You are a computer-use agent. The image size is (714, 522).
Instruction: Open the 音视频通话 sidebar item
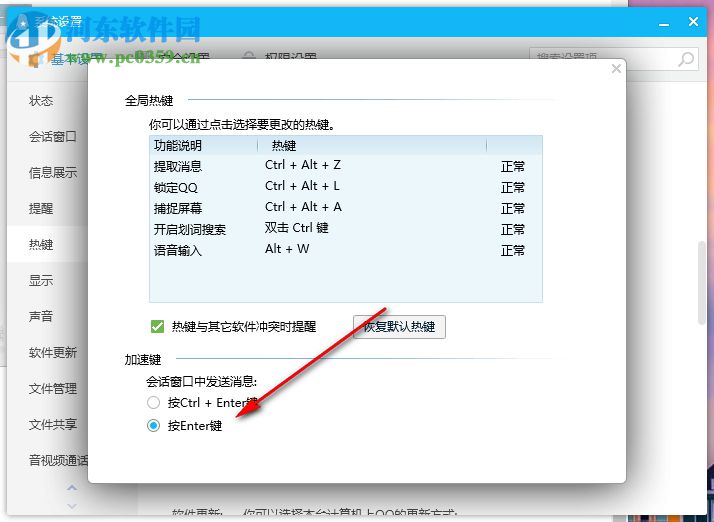pyautogui.click(x=58, y=461)
